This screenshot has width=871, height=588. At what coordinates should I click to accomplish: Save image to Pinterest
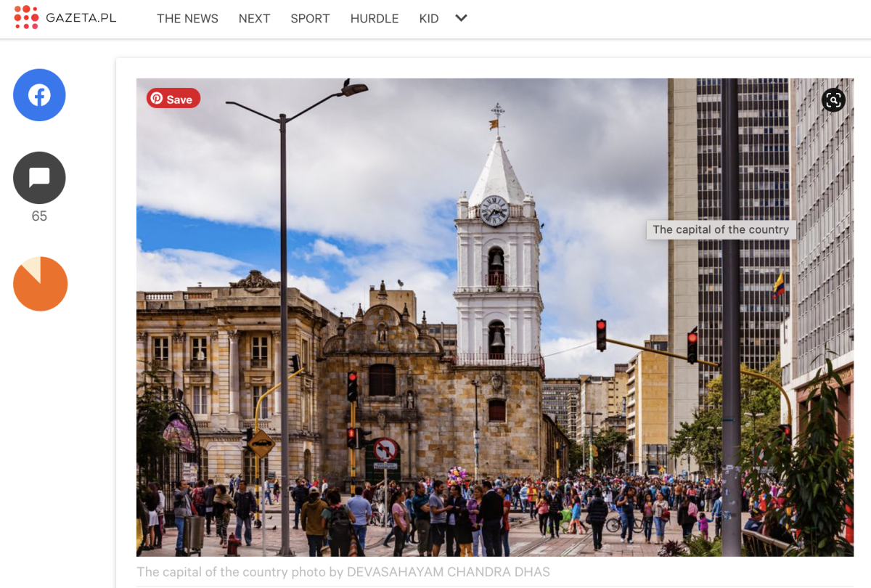click(x=173, y=99)
